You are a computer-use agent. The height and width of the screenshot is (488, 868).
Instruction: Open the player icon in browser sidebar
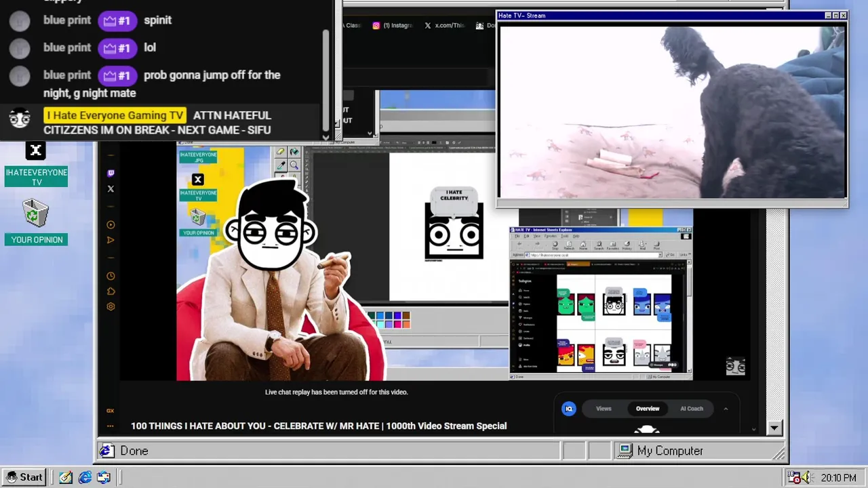pyautogui.click(x=111, y=225)
